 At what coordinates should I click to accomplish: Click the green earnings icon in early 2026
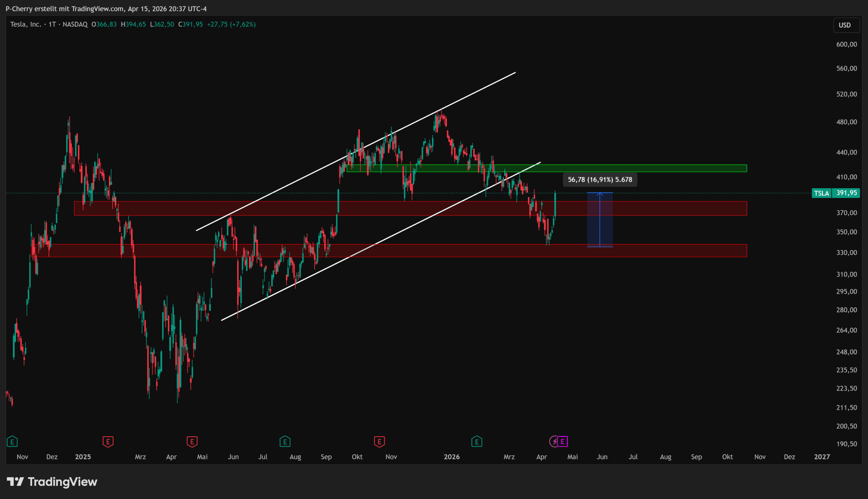click(x=477, y=441)
